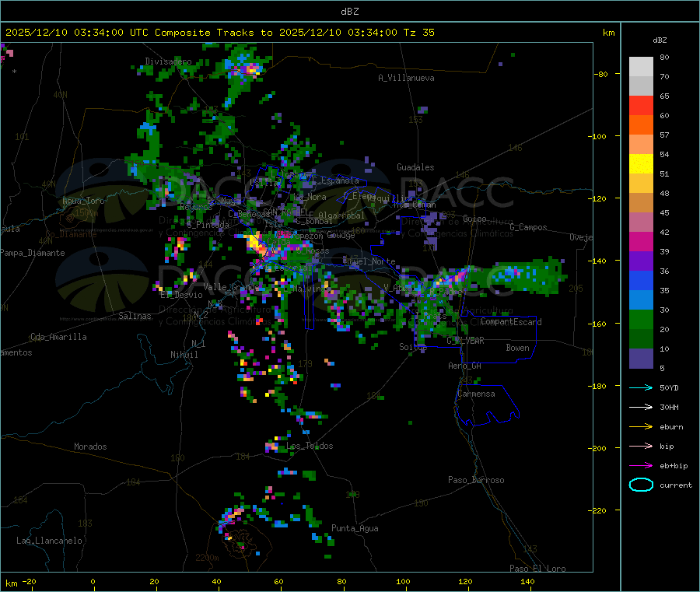The image size is (700, 592).
Task: Click the '-20' tick on bottom axis
Action: pyautogui.click(x=29, y=581)
